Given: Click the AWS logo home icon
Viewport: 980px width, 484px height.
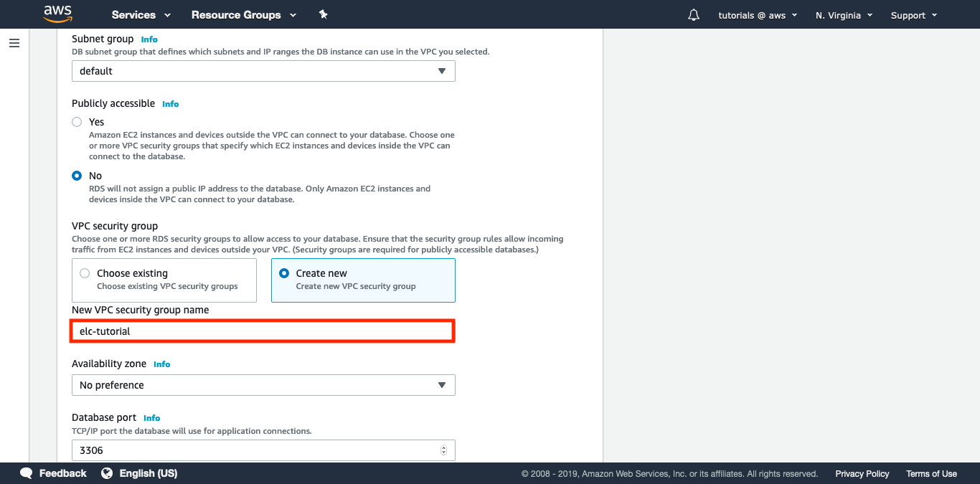Looking at the screenshot, I should tap(57, 14).
